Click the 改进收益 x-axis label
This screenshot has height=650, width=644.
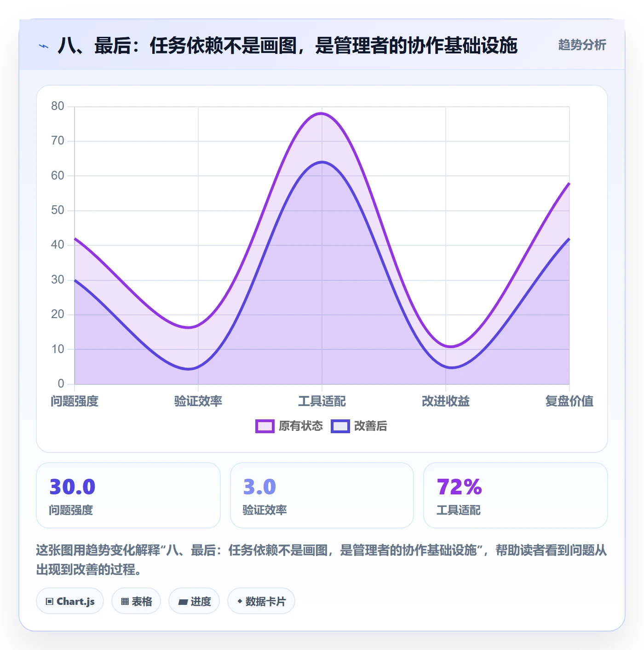[446, 401]
